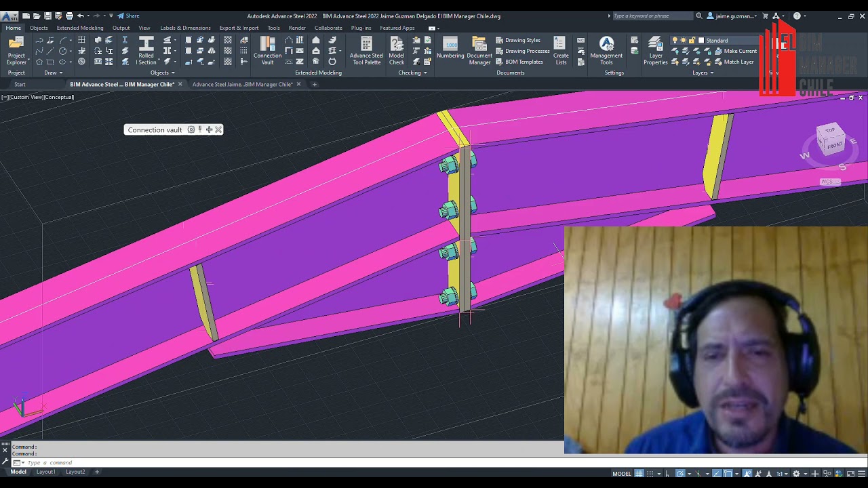868x488 pixels.
Task: Click the Connection vault pin icon
Action: [x=200, y=129]
